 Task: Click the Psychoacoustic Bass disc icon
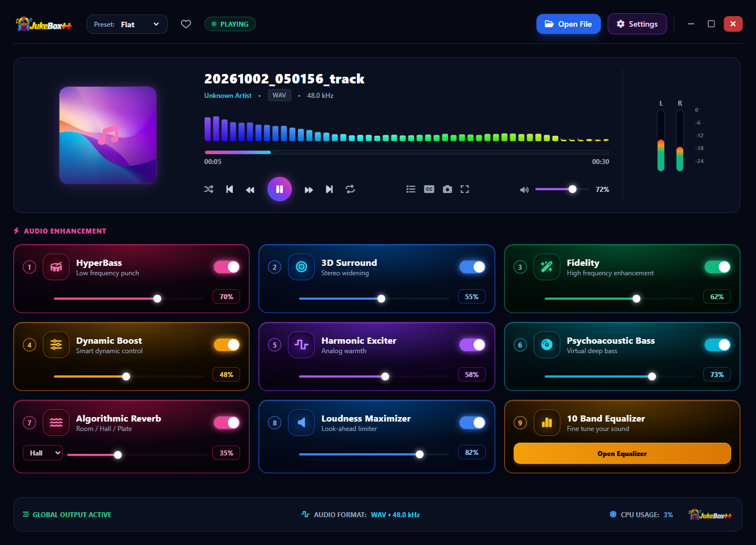click(547, 345)
